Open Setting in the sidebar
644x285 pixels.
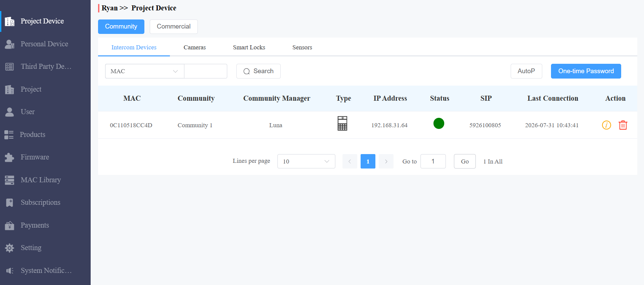(x=45, y=248)
